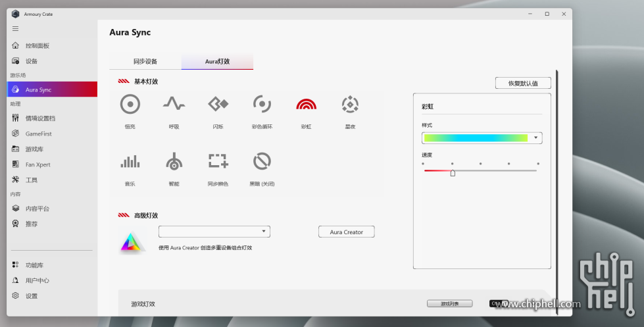Open the 高级灯效 advanced effects dropdown
This screenshot has height=327, width=644.
click(x=214, y=232)
